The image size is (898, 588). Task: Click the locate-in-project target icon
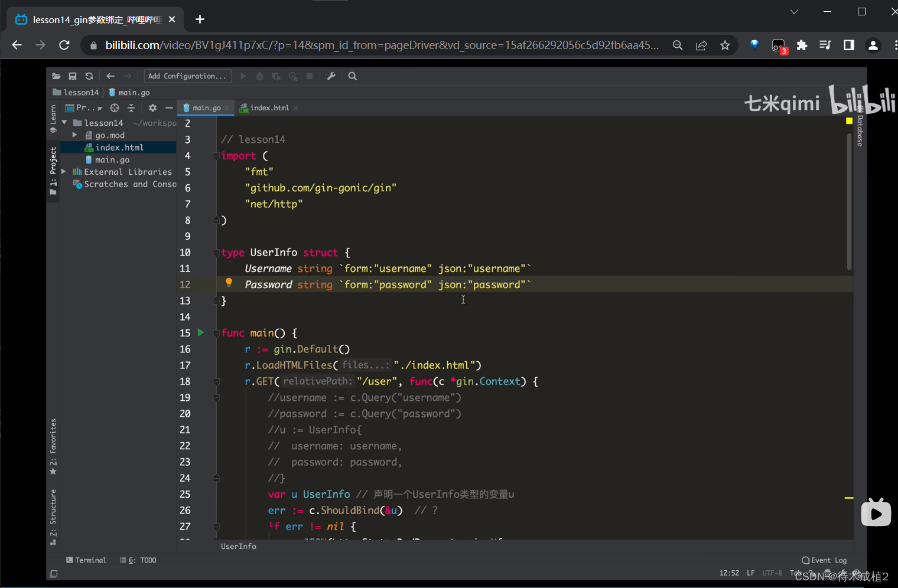(115, 108)
